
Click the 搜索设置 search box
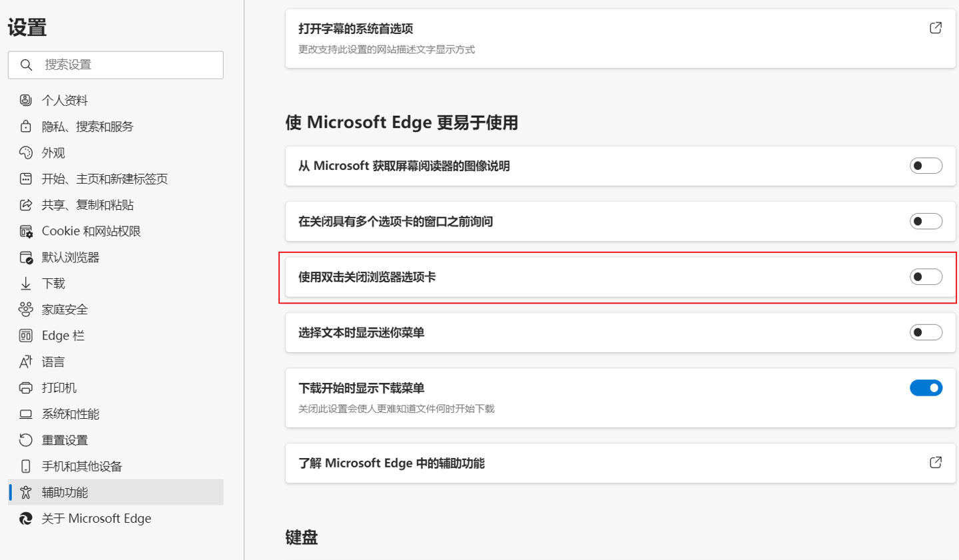tap(115, 65)
